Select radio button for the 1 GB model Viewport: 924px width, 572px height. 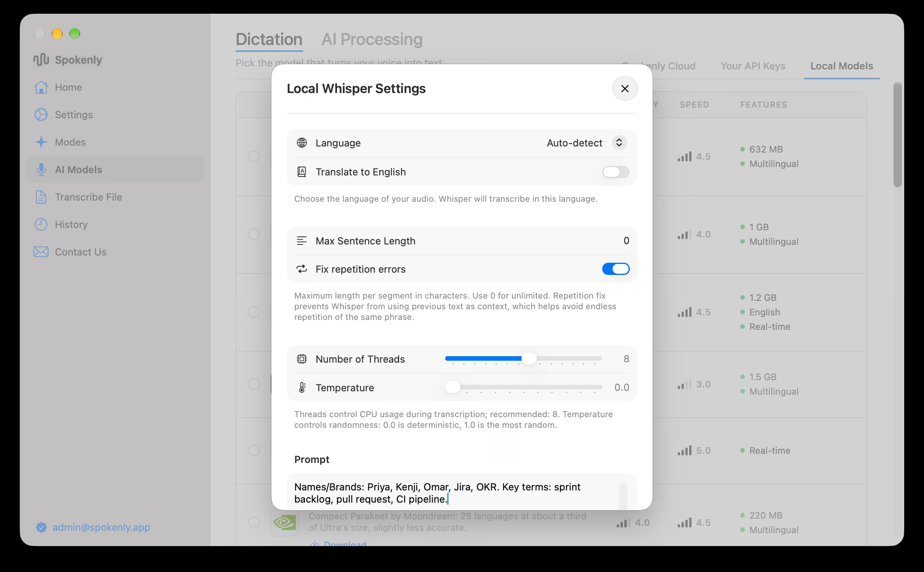[x=254, y=234]
